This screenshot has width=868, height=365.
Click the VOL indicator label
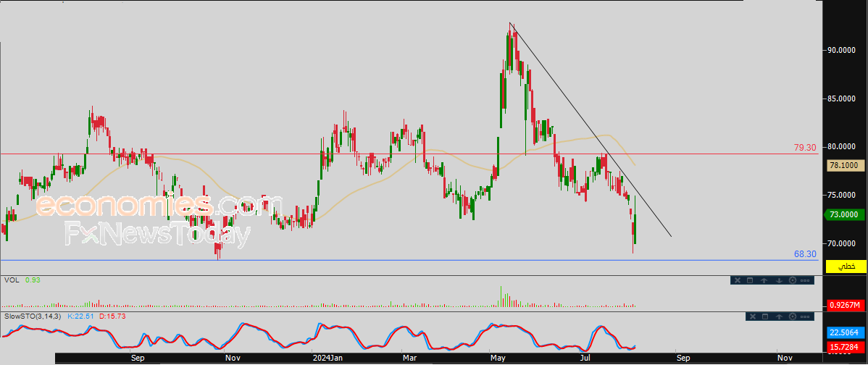11,280
